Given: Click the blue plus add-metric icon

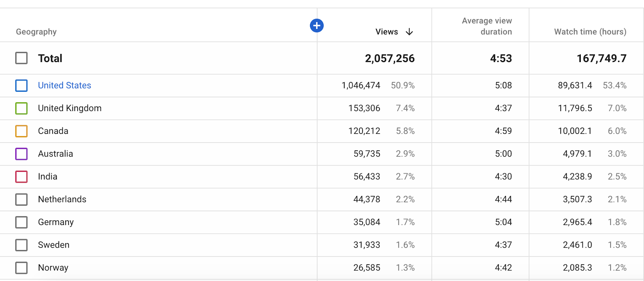Looking at the screenshot, I should point(317,26).
